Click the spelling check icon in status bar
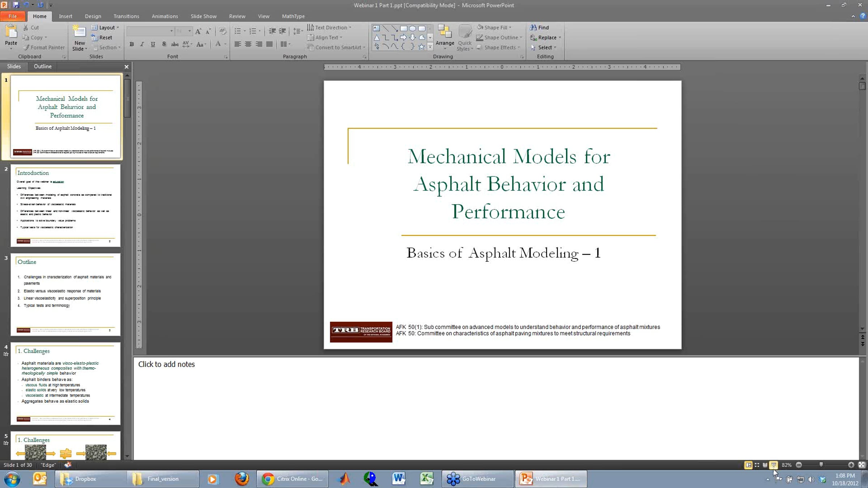 [x=68, y=465]
